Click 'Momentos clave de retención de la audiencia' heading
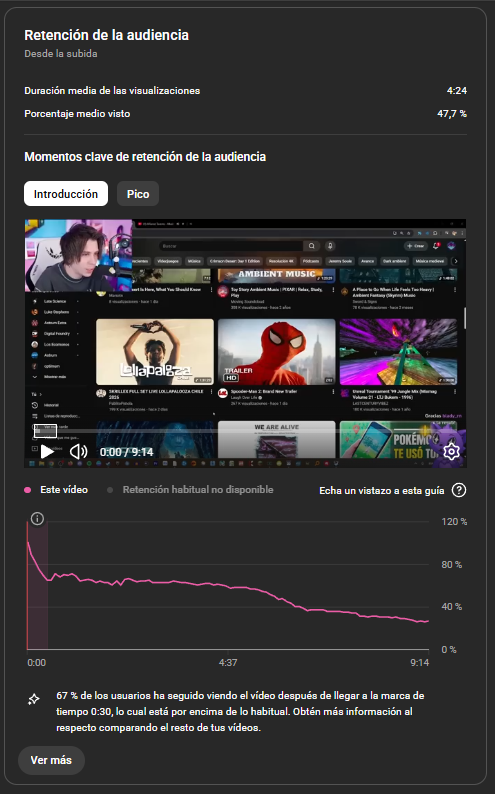This screenshot has width=495, height=794. point(145,156)
